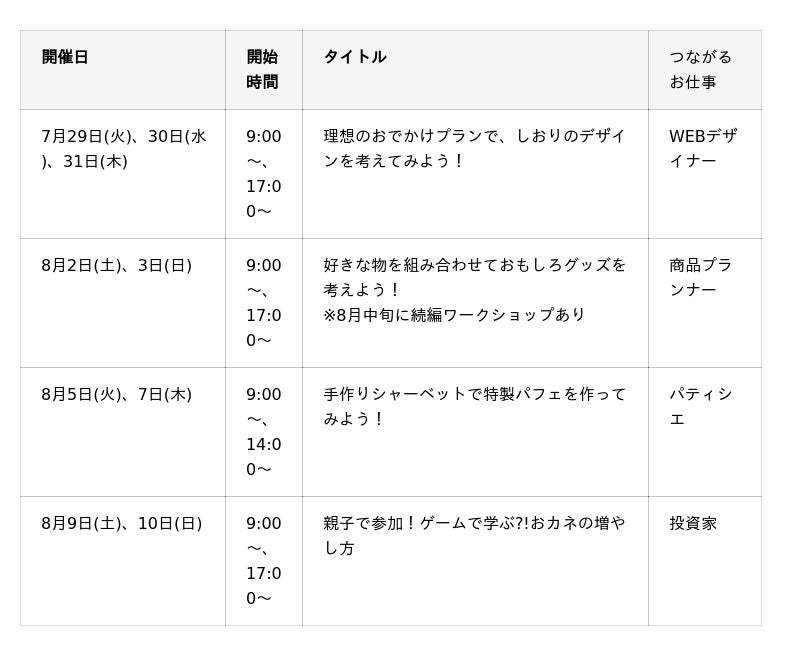
Task: Click the タイトル column header
Action: click(x=355, y=57)
